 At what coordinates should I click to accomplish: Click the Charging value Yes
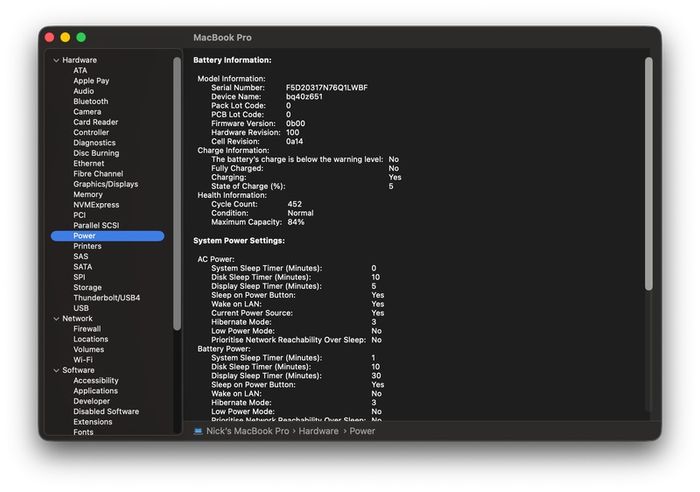click(395, 177)
